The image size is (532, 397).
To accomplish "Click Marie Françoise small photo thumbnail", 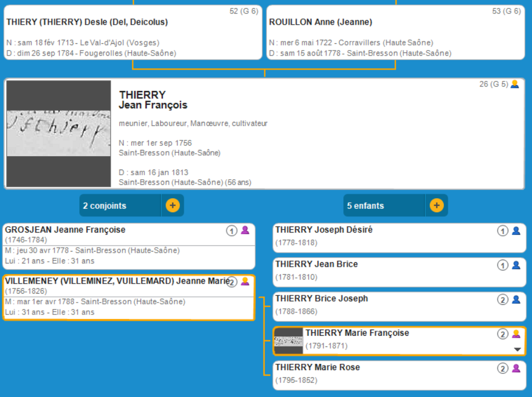I will tap(288, 341).
